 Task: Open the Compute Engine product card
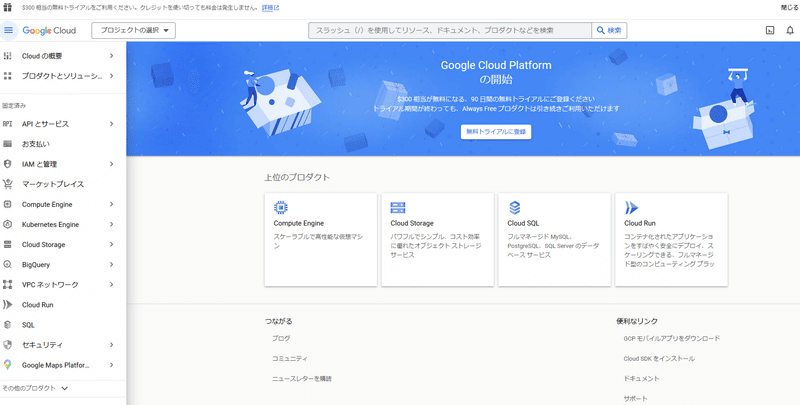321,239
